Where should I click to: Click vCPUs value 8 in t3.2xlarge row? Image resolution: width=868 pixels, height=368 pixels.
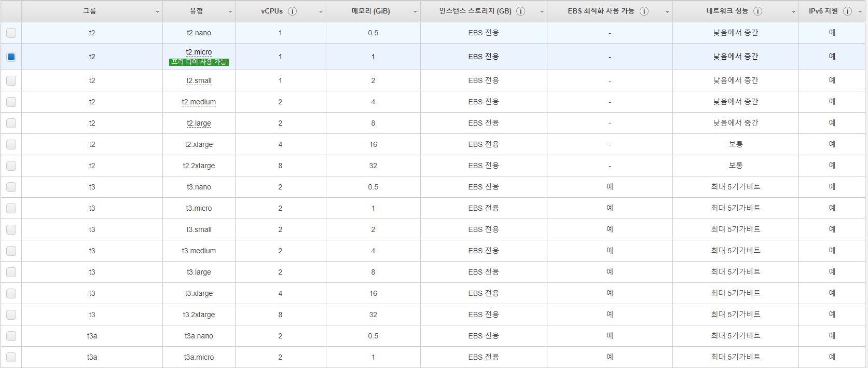(280, 315)
